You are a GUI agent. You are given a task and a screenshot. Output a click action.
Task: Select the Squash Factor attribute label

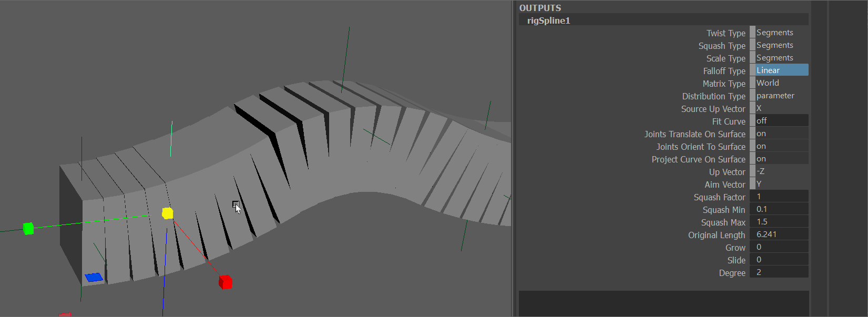[720, 197]
